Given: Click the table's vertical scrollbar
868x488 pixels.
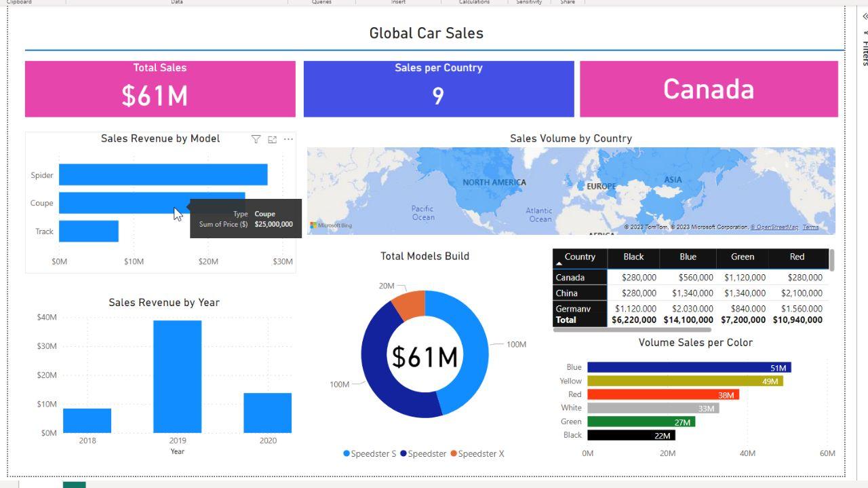Looking at the screenshot, I should [831, 260].
